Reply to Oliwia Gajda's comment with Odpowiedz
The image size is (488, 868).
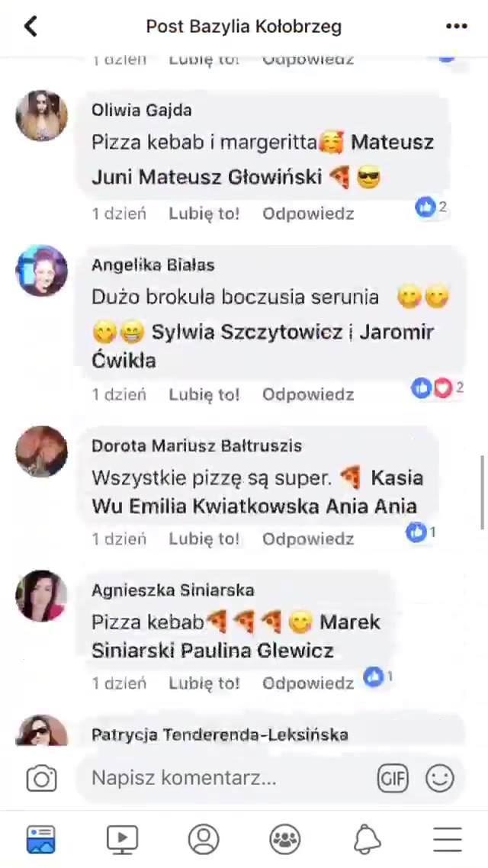pyautogui.click(x=308, y=214)
